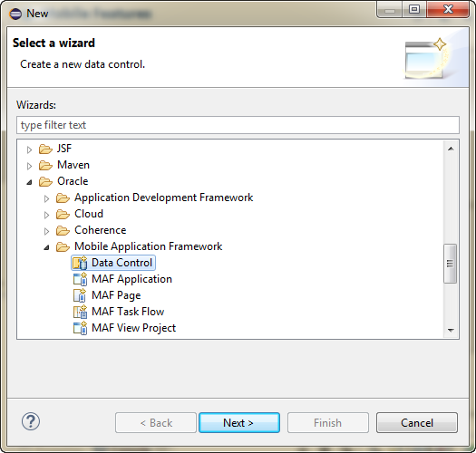Click the wizard list scroll down arrow

tap(451, 330)
